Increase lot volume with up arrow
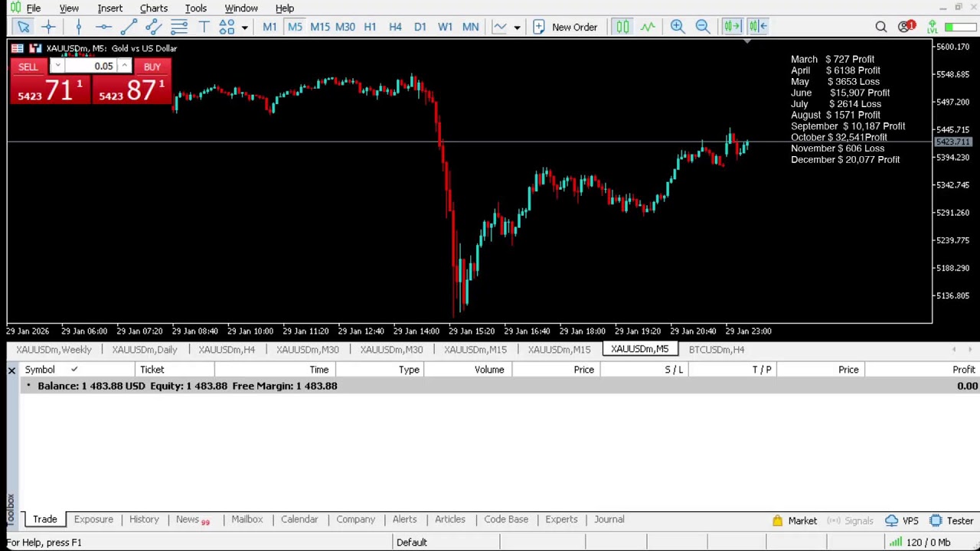Image resolution: width=980 pixels, height=551 pixels. 123,67
